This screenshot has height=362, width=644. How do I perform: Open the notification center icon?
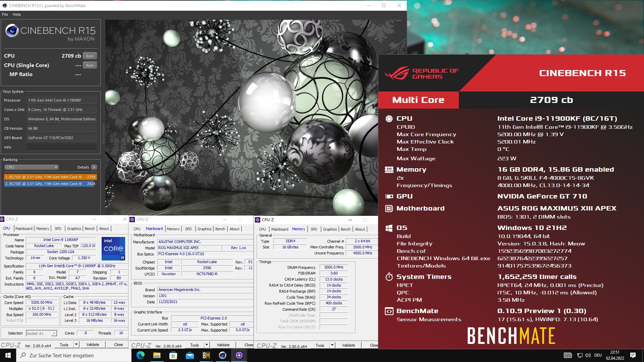click(x=633, y=355)
